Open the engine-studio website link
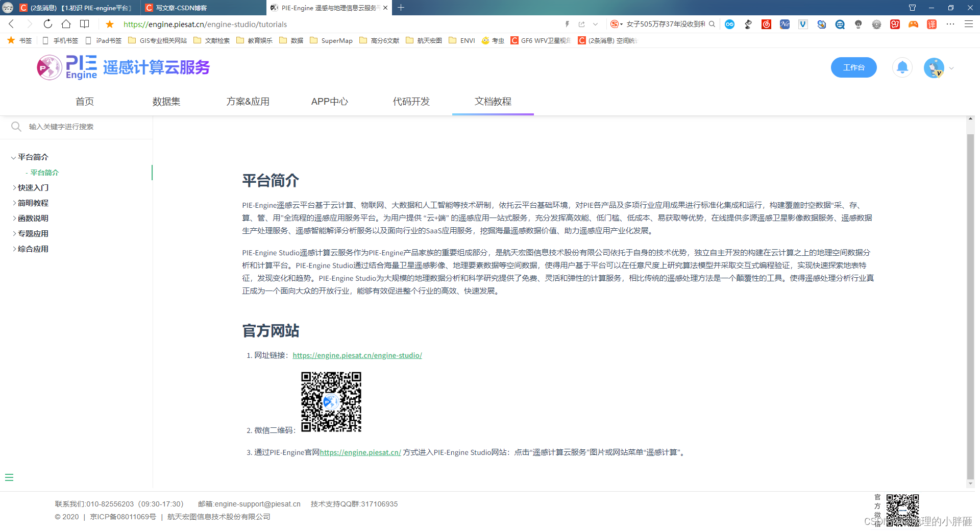This screenshot has width=980, height=531. click(x=357, y=355)
